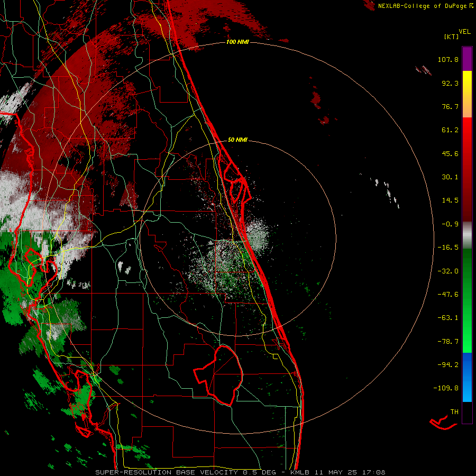
Task: Click the [KT] units label
Action: (451, 36)
